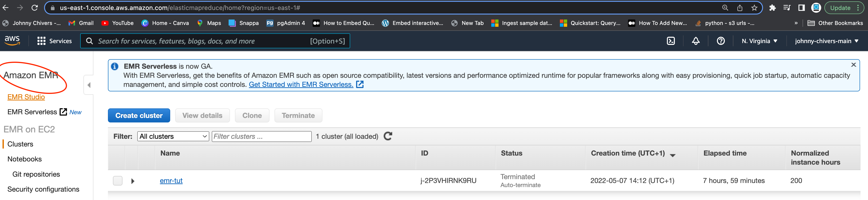Image resolution: width=868 pixels, height=200 pixels.
Task: Go to Notebooks in the sidebar
Action: point(25,159)
